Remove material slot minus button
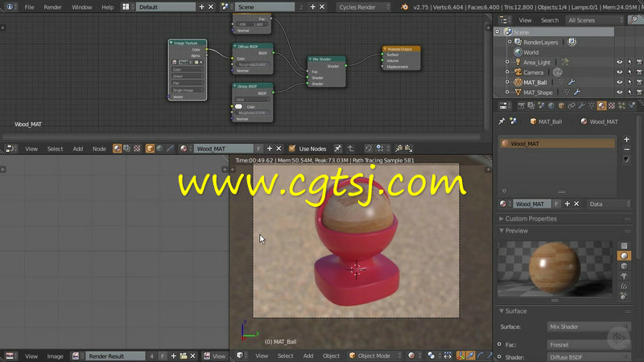The image size is (644, 362). pyautogui.click(x=626, y=150)
